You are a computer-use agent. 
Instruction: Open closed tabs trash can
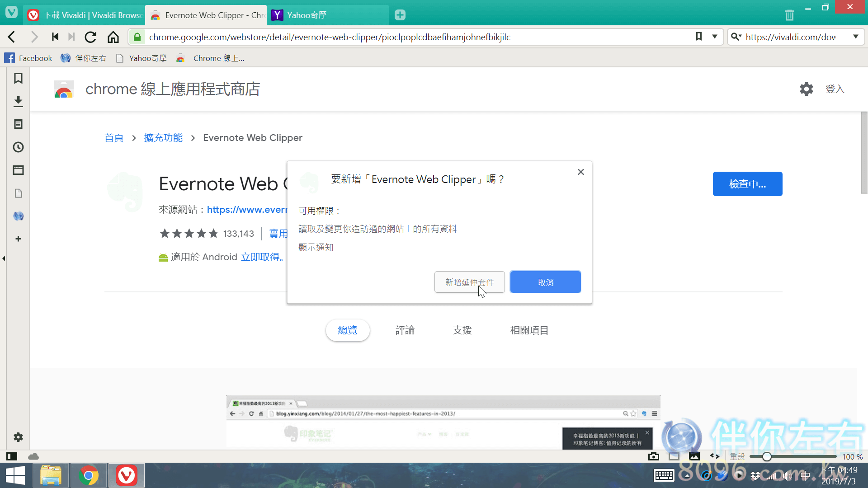(x=789, y=15)
